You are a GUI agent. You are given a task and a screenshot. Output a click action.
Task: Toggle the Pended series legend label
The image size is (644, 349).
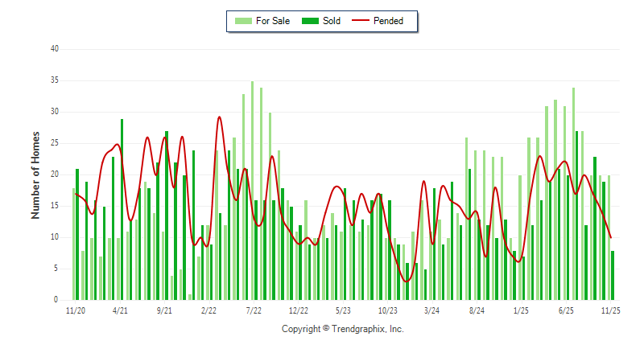tap(389, 21)
